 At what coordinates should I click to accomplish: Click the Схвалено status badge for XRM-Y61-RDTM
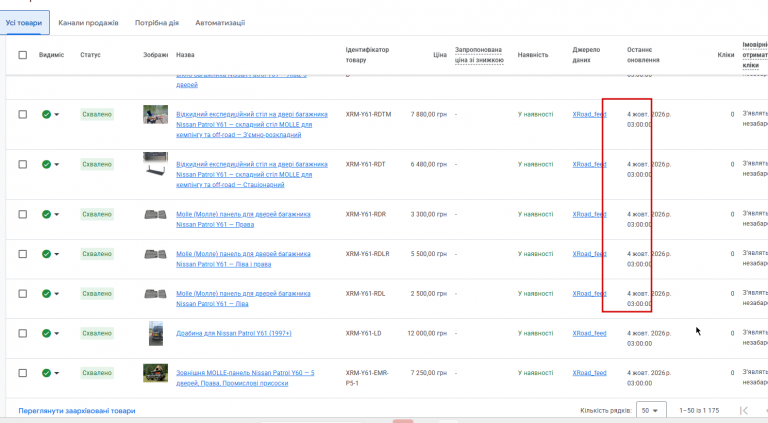pyautogui.click(x=97, y=115)
